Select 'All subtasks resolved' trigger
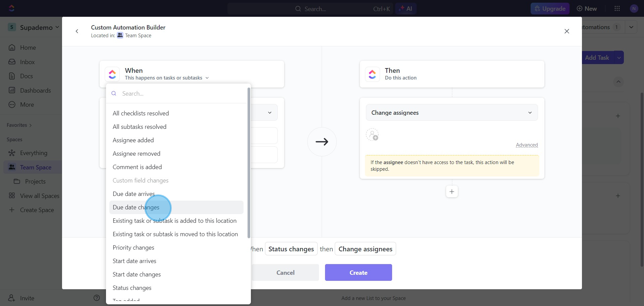This screenshot has width=644, height=306. (x=176, y=127)
